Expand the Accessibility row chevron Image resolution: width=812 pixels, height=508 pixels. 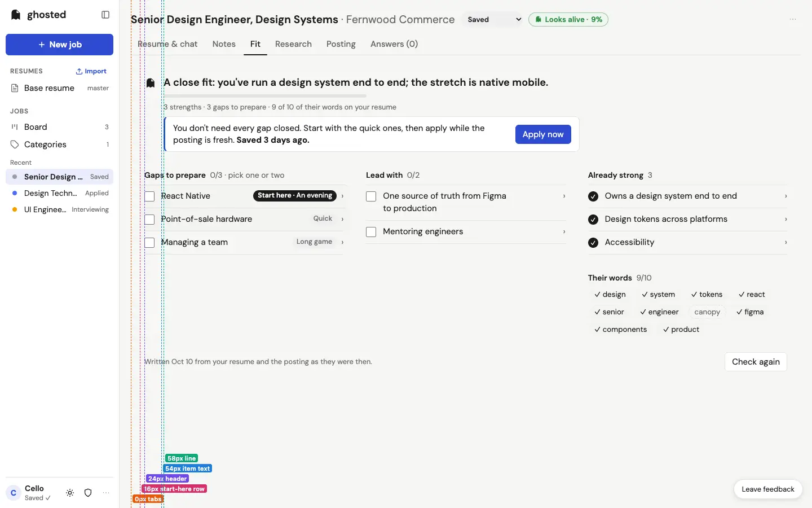(x=785, y=242)
